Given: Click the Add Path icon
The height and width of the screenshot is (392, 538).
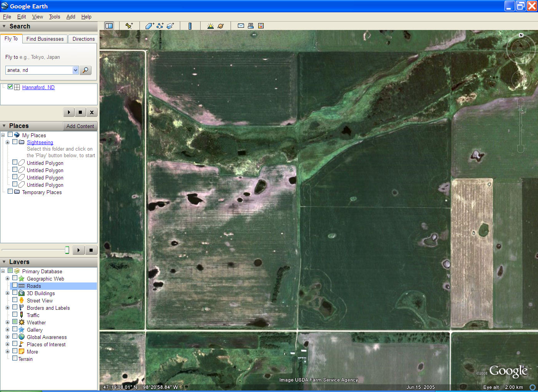Looking at the screenshot, I should [160, 26].
